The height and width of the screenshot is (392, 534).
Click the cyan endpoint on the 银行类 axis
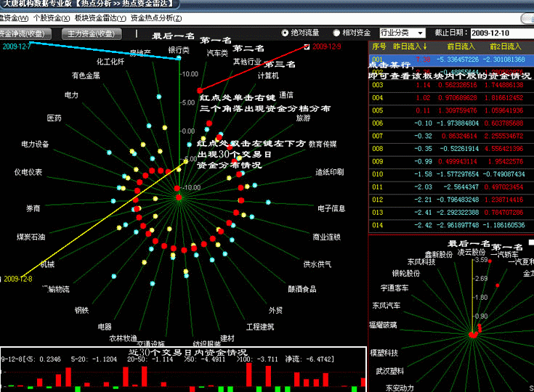(179, 59)
